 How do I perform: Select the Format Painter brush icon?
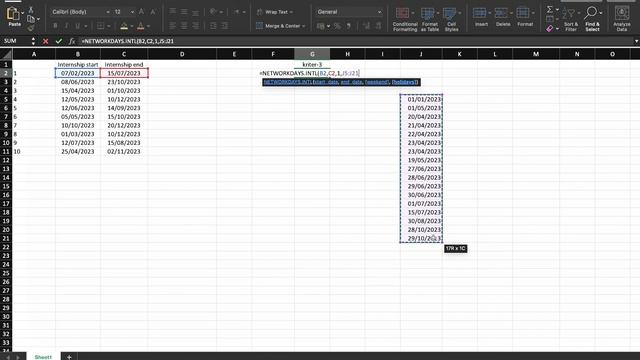31,28
